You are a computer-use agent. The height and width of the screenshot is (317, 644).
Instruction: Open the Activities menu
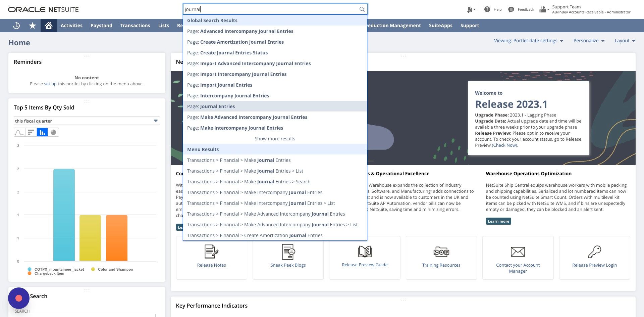[71, 26]
